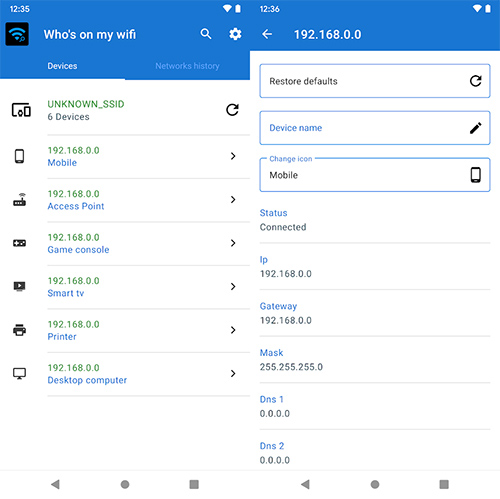
Task: Click the Dns 1 label
Action: [x=272, y=399]
